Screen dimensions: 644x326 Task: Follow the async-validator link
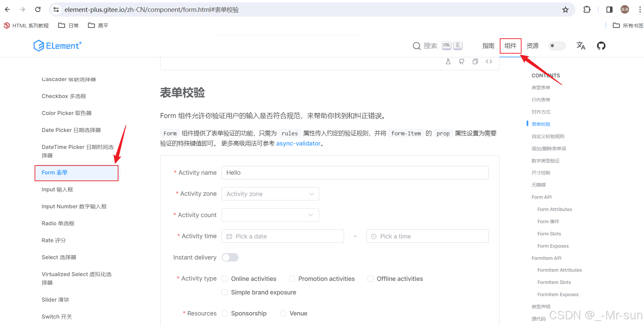point(298,143)
